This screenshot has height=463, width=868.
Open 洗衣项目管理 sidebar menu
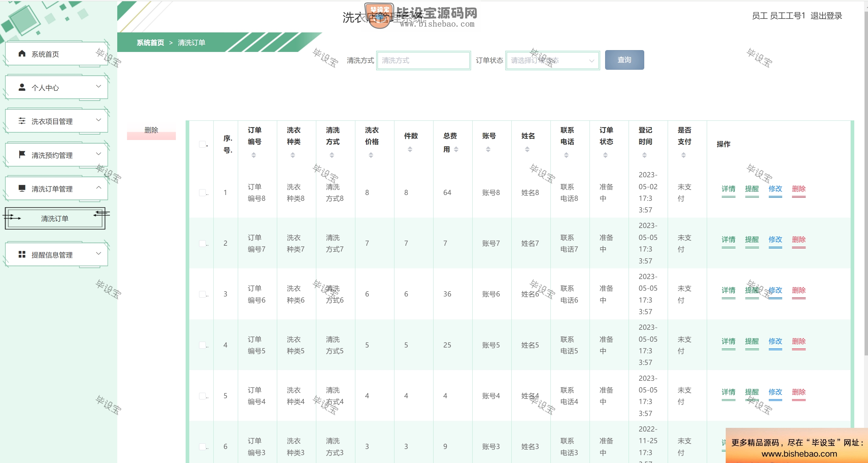click(x=56, y=121)
